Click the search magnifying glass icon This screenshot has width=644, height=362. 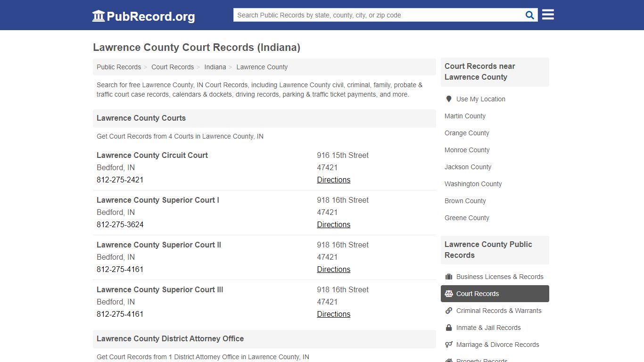pyautogui.click(x=530, y=15)
